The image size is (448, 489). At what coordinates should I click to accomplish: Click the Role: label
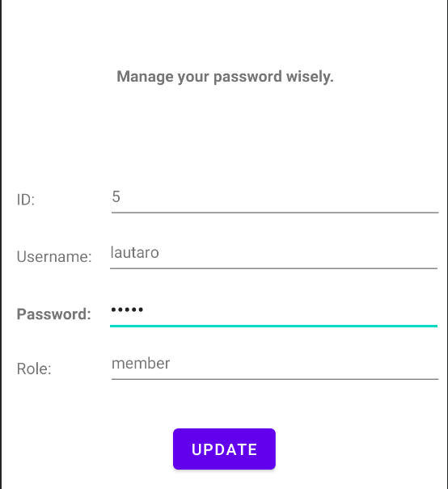(x=34, y=369)
